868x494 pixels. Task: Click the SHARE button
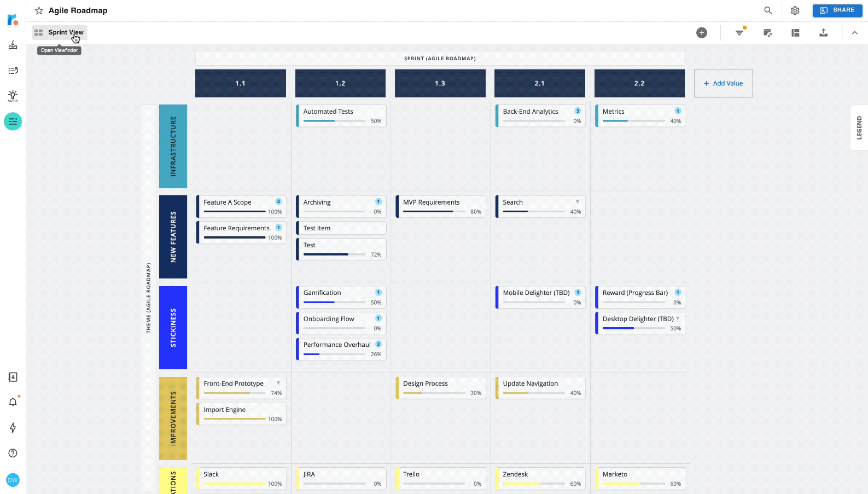coord(837,10)
